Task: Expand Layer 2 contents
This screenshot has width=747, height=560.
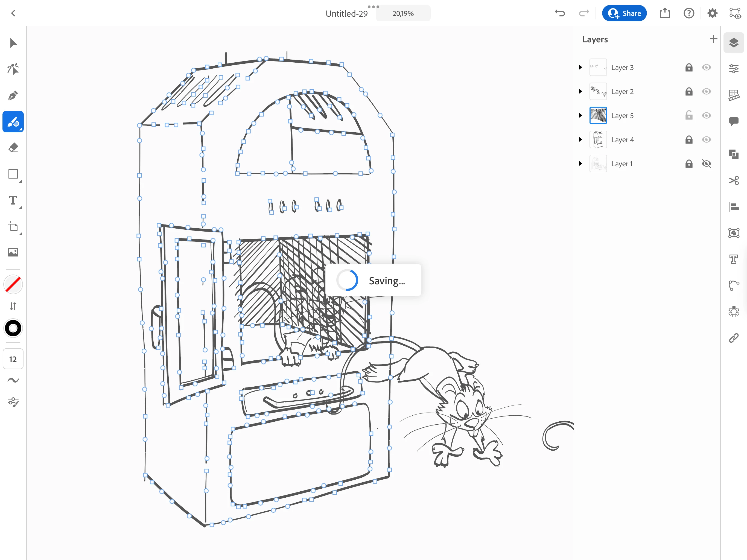Action: [x=580, y=92]
